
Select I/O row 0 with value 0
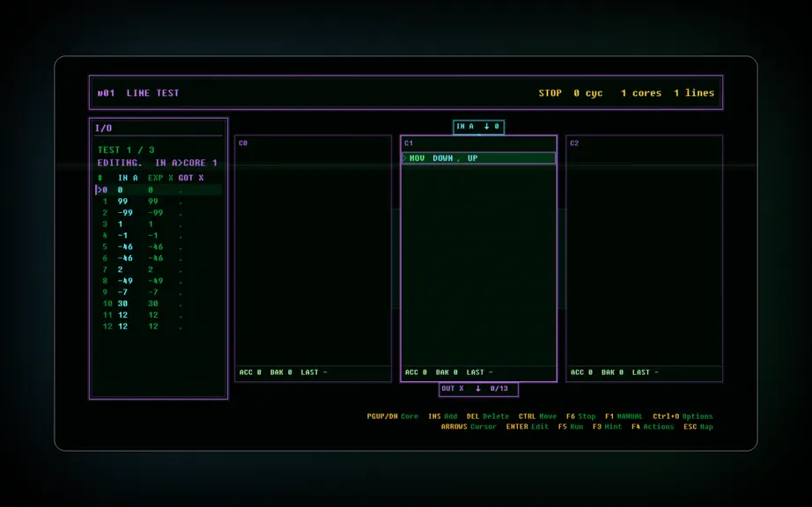159,190
